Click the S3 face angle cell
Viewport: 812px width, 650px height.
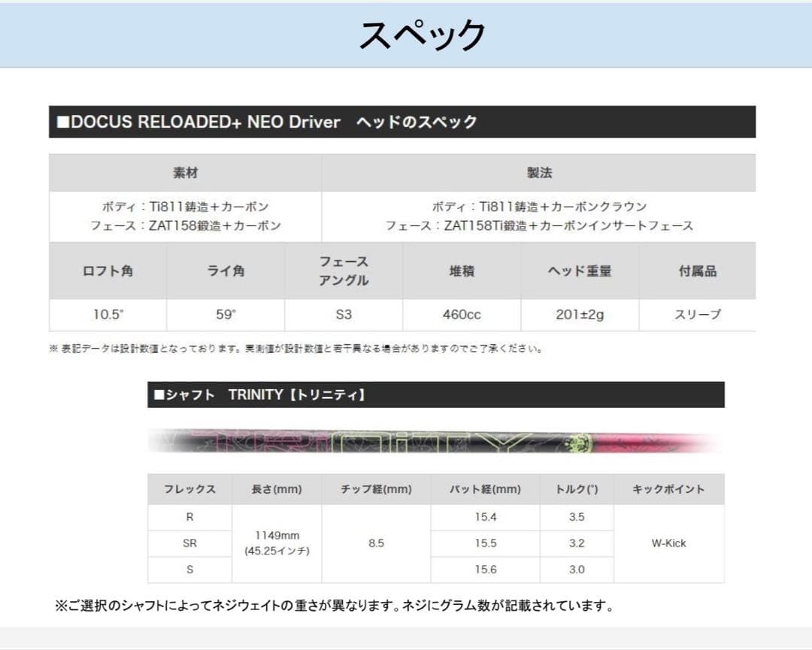[343, 315]
